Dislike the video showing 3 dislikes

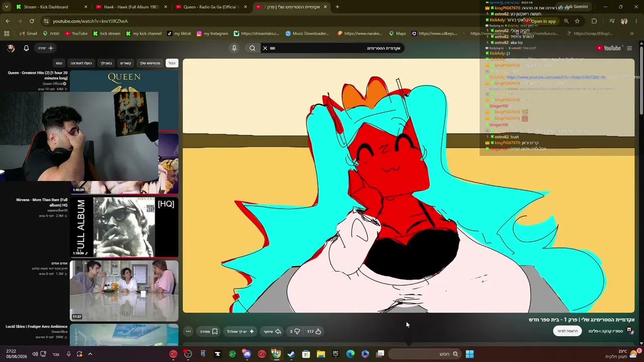[295, 331]
